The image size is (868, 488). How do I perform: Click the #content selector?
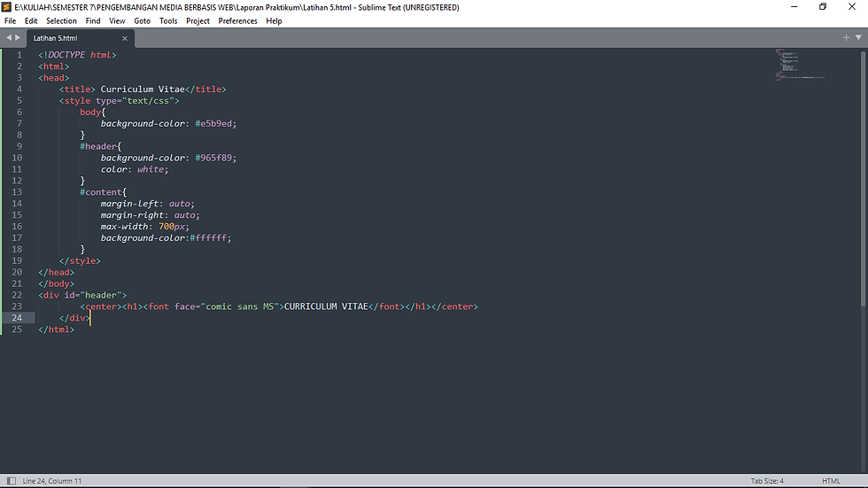point(101,192)
